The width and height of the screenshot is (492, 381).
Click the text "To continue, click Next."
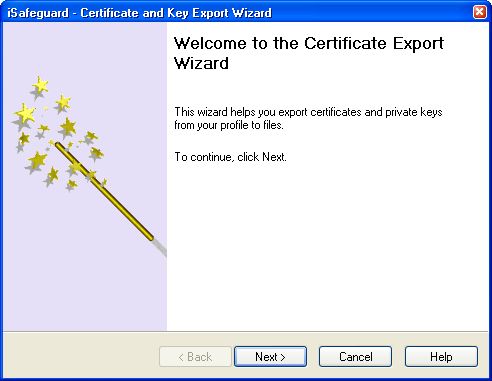[x=231, y=157]
